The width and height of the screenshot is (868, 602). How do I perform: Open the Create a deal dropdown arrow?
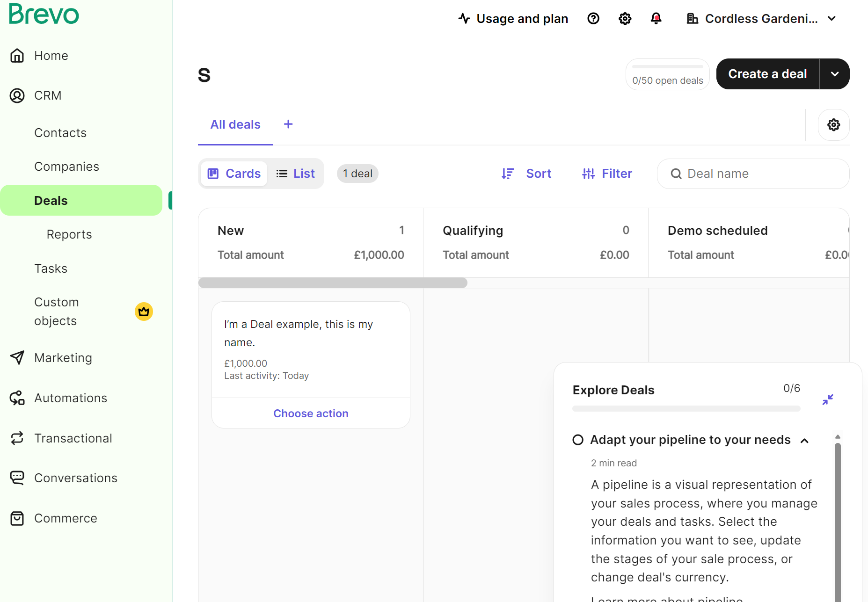834,73
